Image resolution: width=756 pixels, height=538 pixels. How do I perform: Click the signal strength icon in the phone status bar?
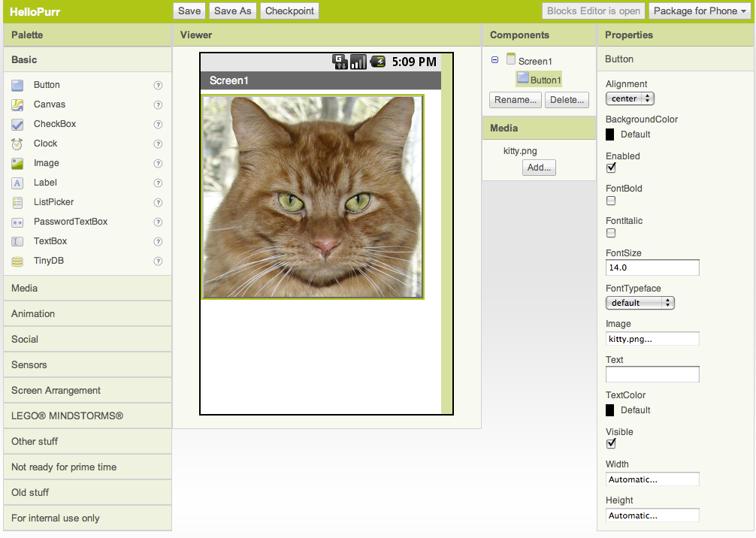tap(358, 62)
